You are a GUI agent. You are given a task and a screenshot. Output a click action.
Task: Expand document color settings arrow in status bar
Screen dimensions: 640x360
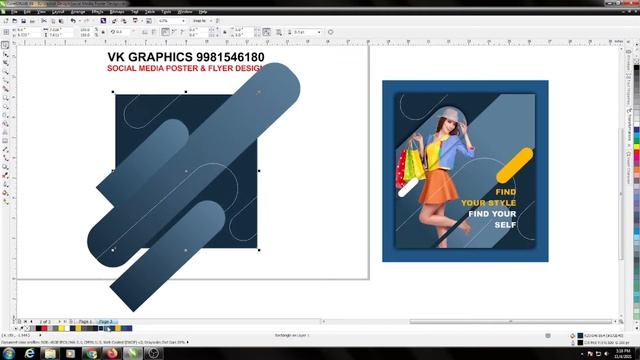pyautogui.click(x=188, y=342)
